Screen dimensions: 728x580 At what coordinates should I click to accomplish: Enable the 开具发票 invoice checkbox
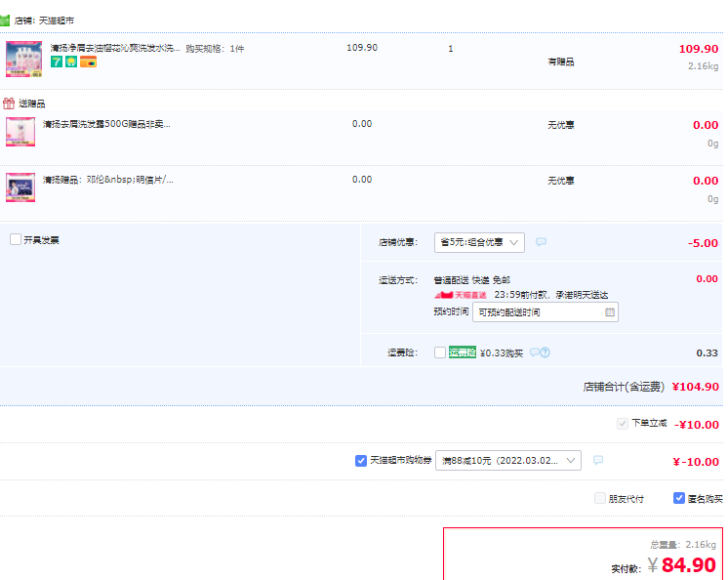16,239
